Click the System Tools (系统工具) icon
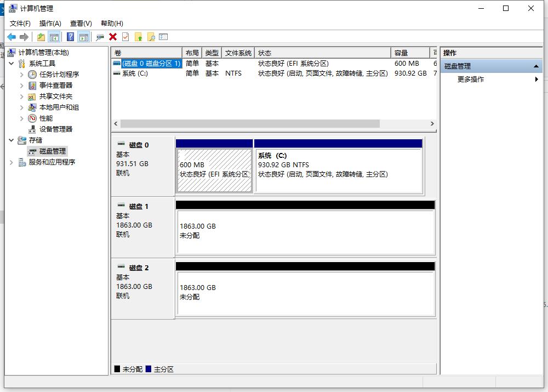This screenshot has width=548, height=392. [x=22, y=63]
